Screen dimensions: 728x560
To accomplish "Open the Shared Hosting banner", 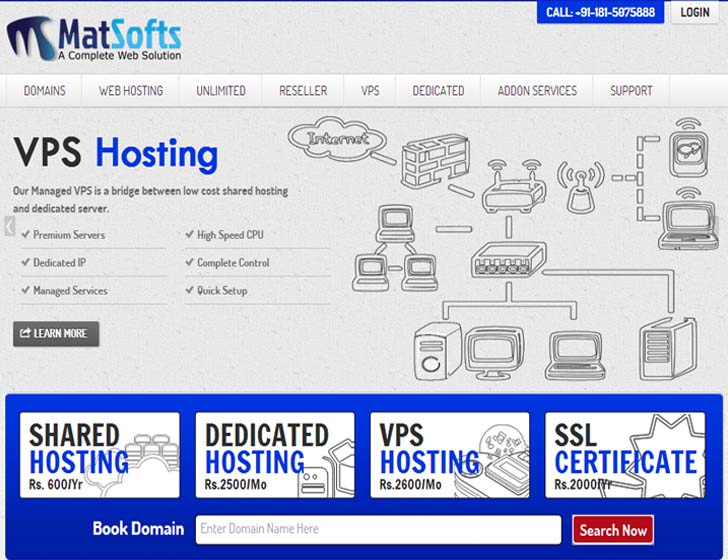I will click(x=100, y=455).
